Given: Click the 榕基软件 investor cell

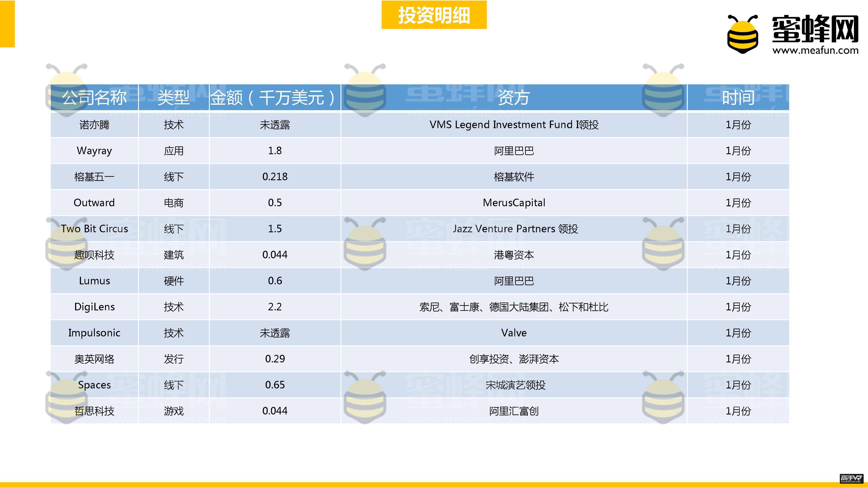Looking at the screenshot, I should click(514, 177).
